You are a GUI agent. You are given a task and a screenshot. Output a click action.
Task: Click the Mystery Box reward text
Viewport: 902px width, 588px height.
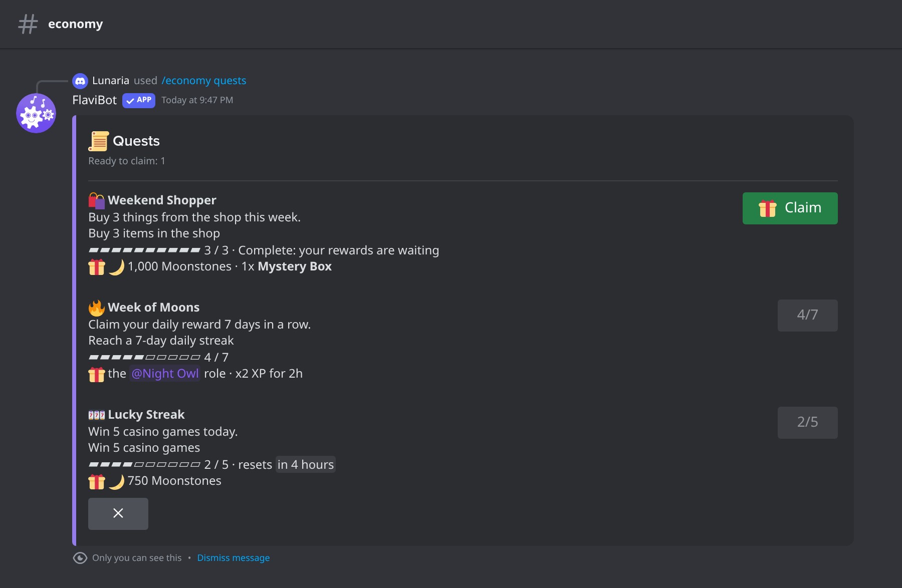295,266
